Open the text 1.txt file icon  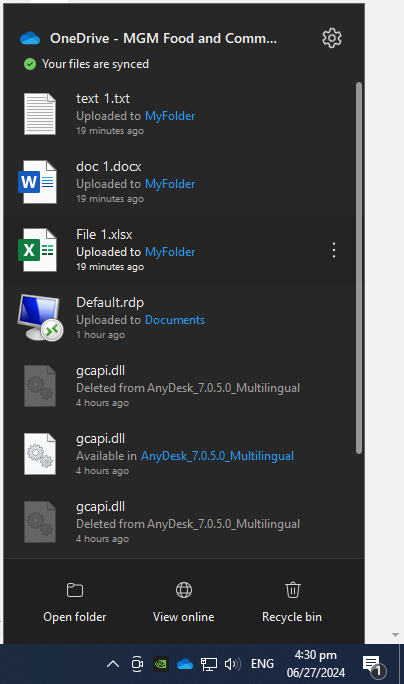pos(40,113)
